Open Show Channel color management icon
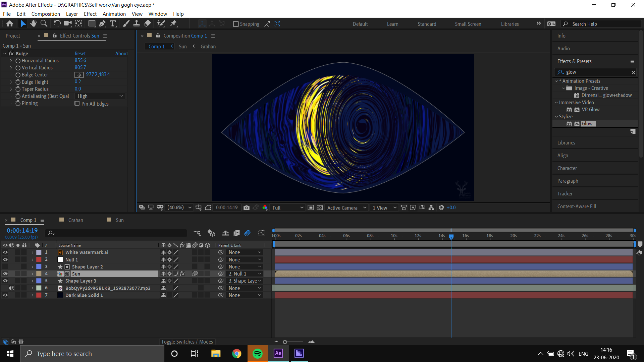 tap(265, 208)
